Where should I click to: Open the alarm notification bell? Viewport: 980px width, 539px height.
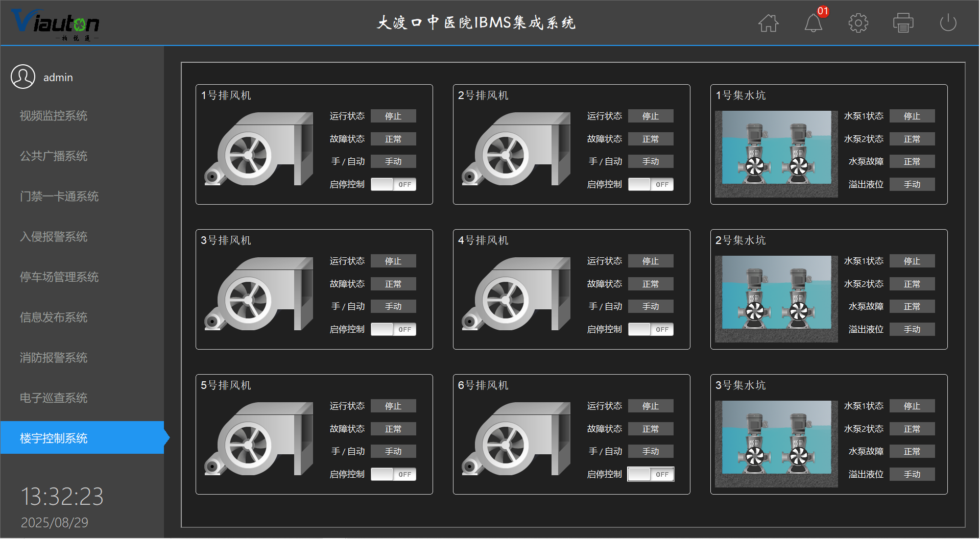(x=813, y=23)
